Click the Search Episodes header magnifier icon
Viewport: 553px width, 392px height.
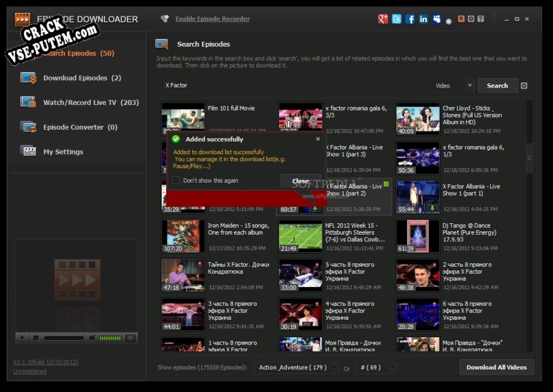(162, 44)
